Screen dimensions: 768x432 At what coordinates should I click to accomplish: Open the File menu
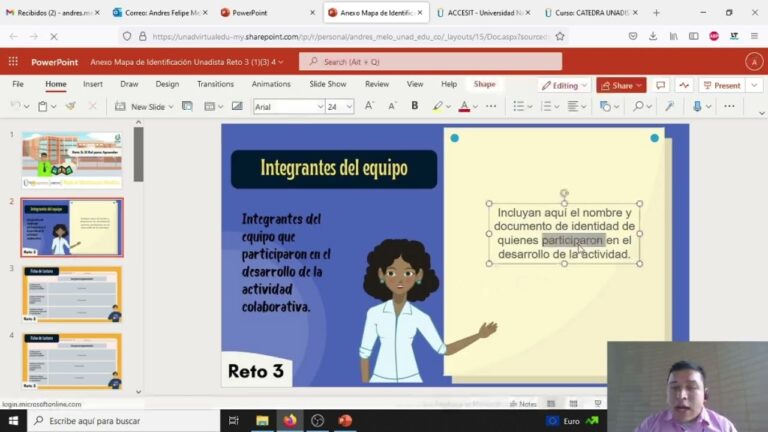pos(18,84)
